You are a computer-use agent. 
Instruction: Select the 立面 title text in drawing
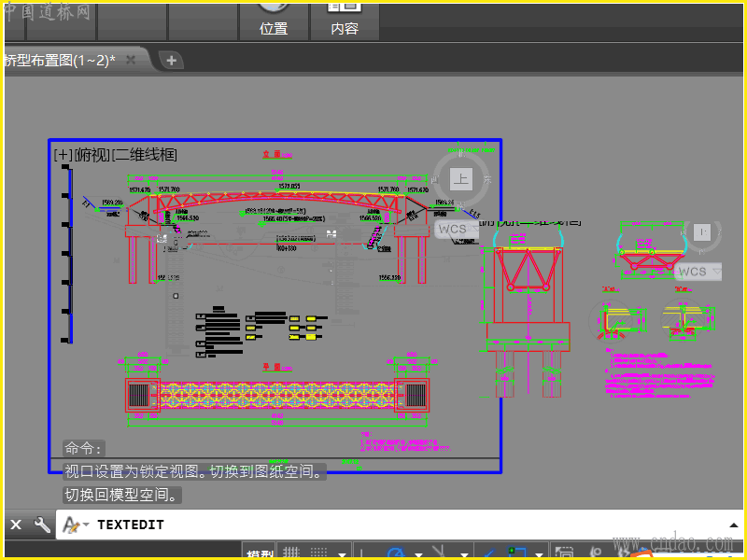(x=272, y=154)
